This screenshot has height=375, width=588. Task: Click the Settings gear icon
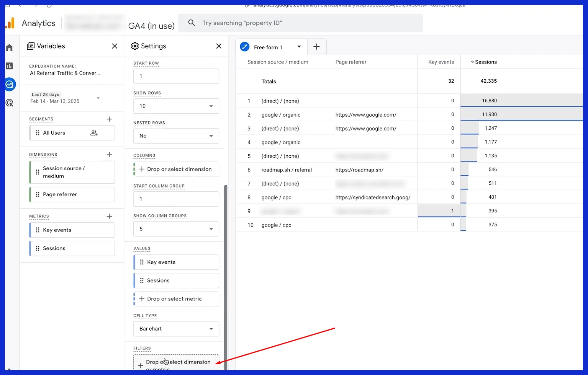[x=135, y=46]
